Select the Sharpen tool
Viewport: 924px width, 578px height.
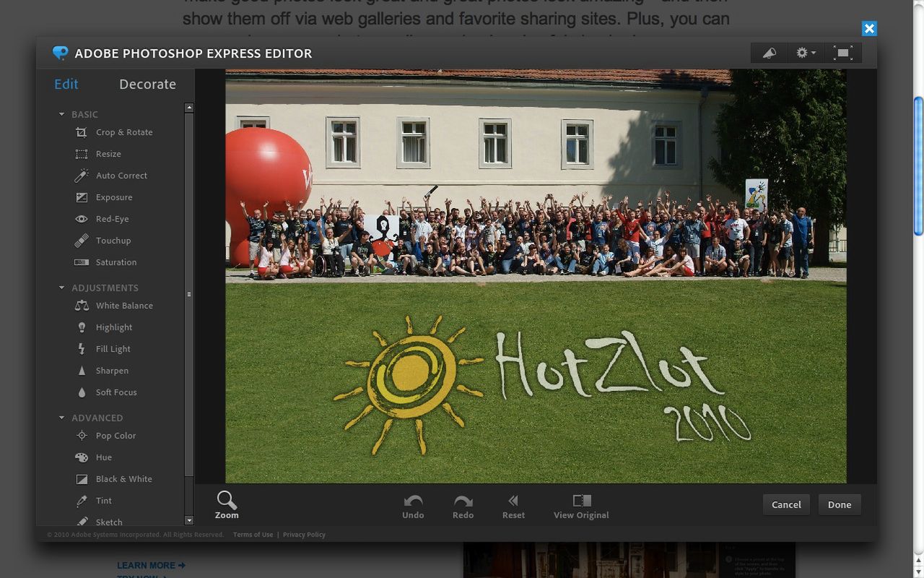tap(112, 371)
